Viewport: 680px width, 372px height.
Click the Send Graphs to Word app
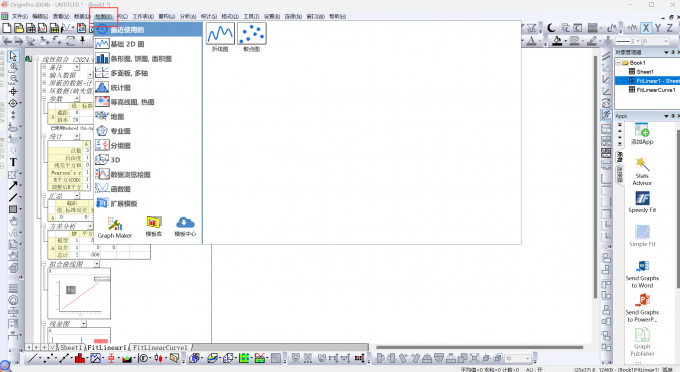pos(642,274)
